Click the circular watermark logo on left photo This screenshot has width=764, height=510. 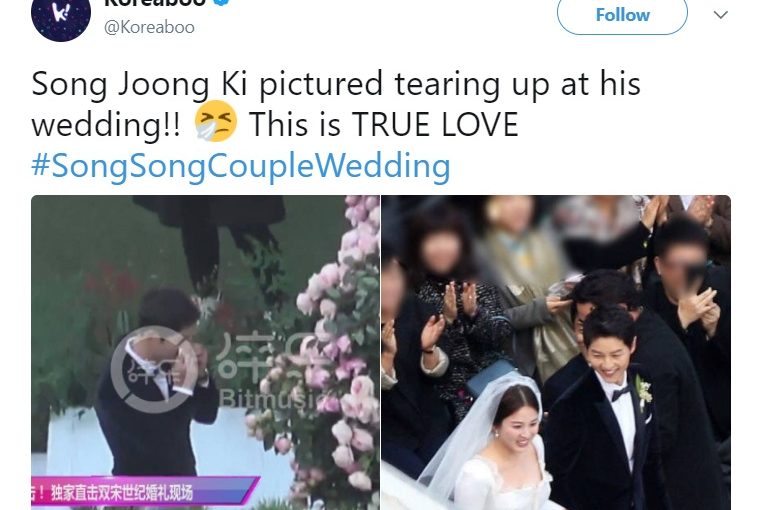click(154, 369)
